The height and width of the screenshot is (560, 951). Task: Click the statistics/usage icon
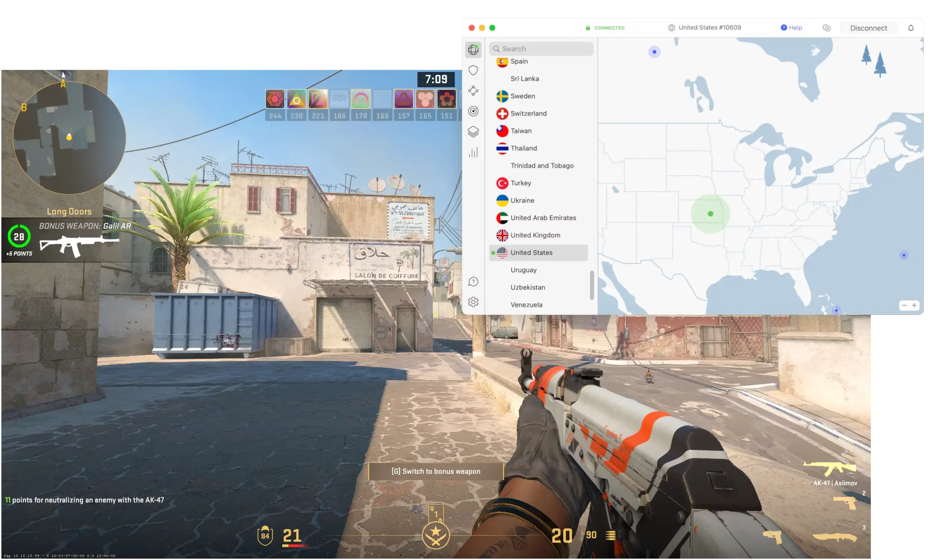point(473,153)
